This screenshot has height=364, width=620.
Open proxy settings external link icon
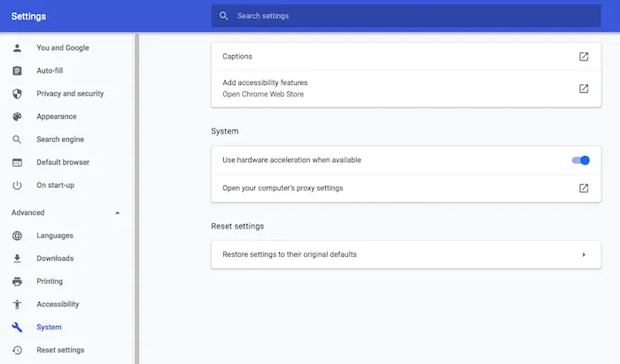[584, 188]
